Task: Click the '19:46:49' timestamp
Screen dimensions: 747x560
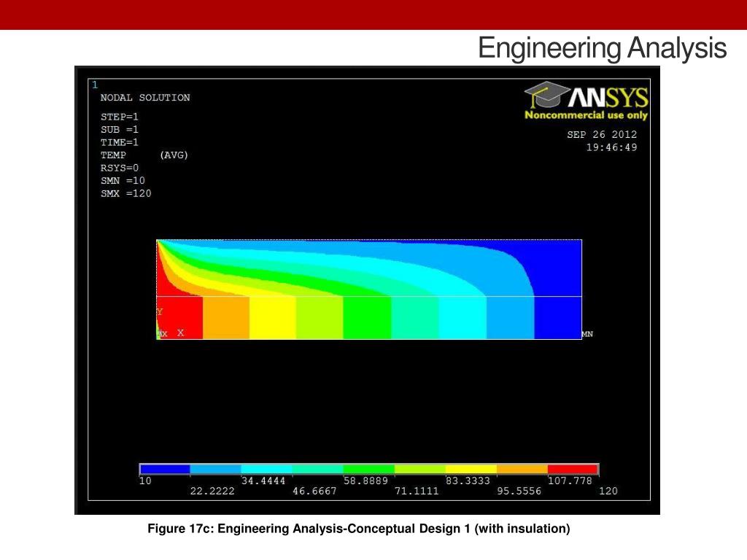Action: [611, 147]
